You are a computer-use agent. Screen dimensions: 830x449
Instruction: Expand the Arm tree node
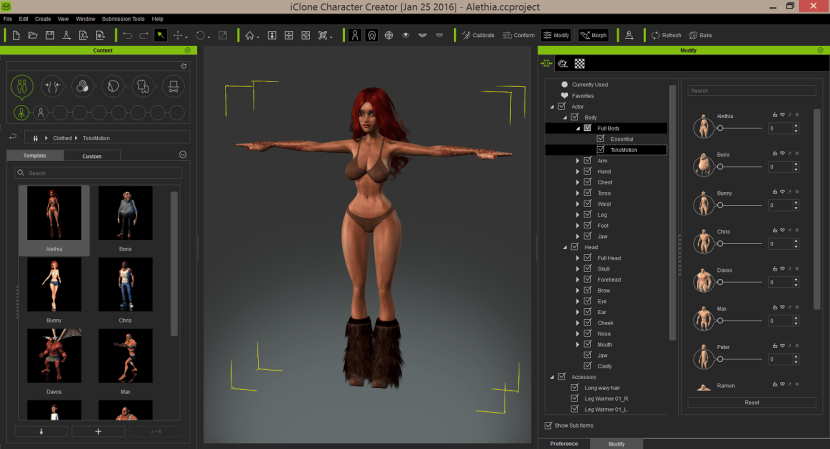(x=577, y=160)
